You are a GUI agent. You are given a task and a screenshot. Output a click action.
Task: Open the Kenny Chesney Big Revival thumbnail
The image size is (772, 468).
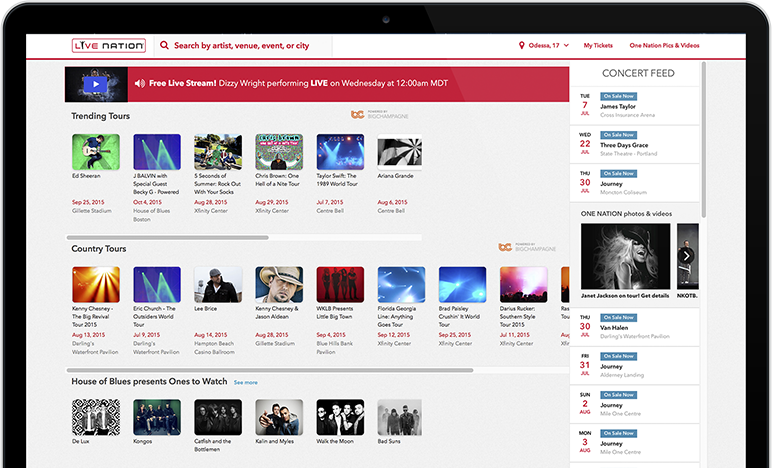click(96, 284)
